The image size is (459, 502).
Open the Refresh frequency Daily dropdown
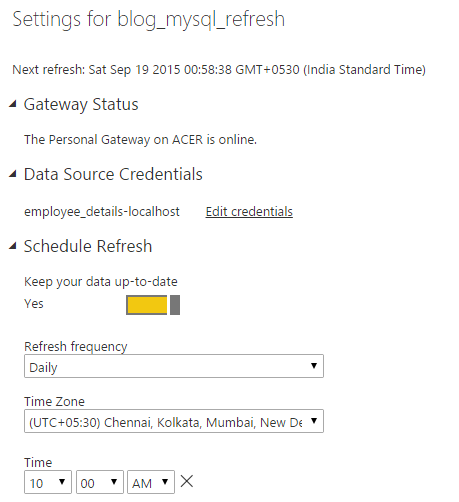(174, 366)
